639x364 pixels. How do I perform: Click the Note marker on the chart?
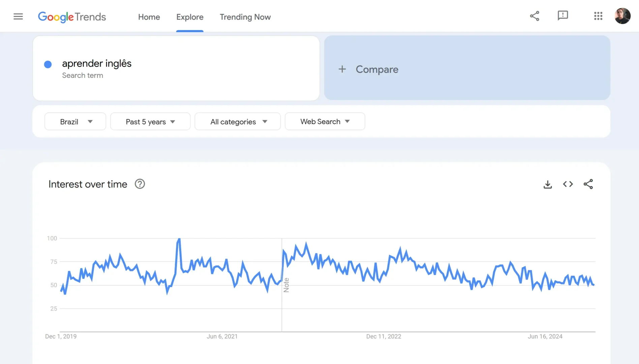pyautogui.click(x=286, y=285)
